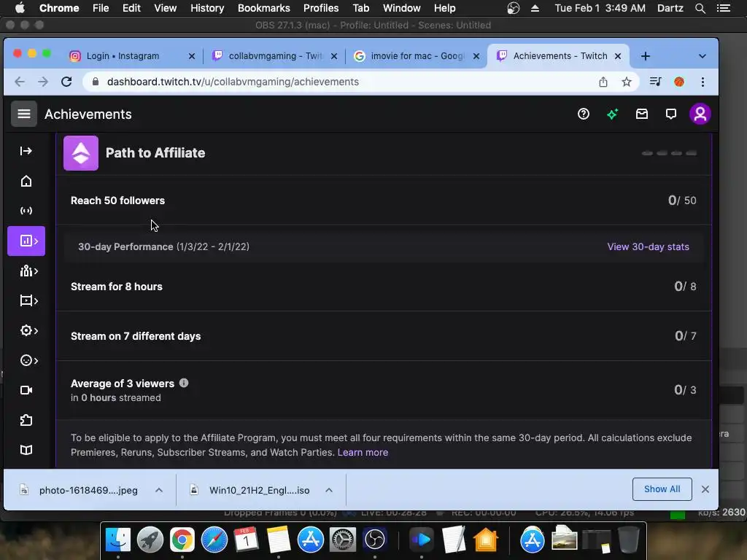Select the Stream for 8 hours row
The image size is (747, 560).
[384, 287]
